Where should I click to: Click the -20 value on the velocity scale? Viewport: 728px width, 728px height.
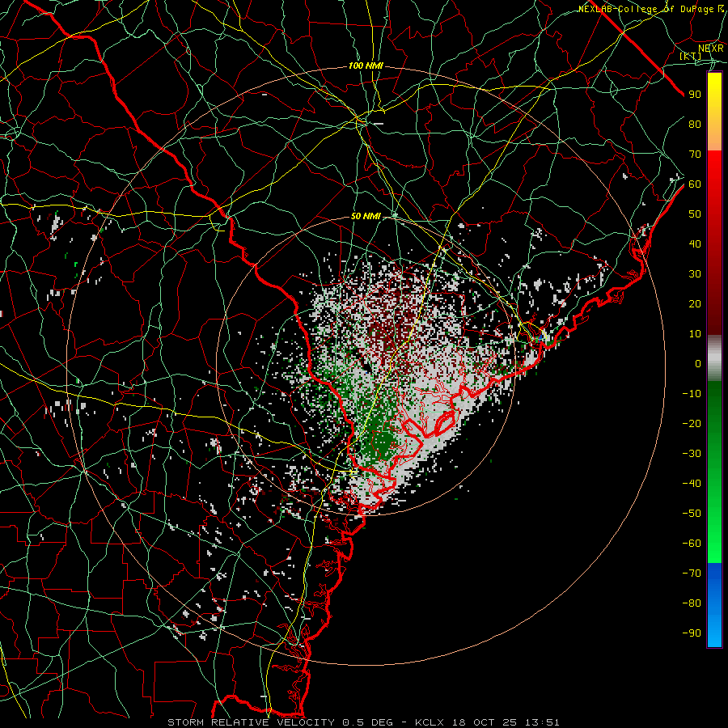[692, 424]
